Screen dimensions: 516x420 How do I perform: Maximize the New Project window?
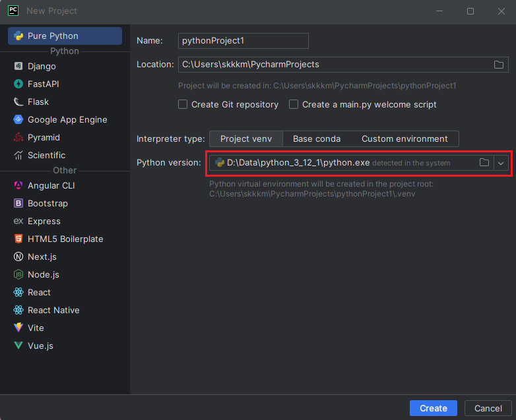click(470, 11)
